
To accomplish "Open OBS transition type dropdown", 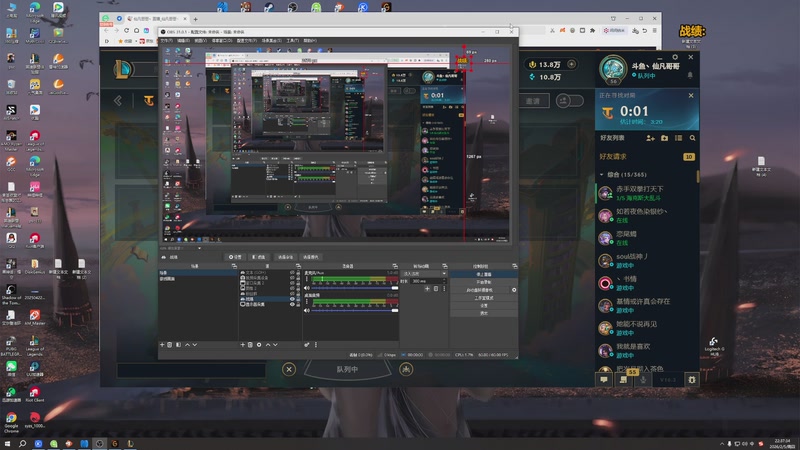I will (424, 273).
